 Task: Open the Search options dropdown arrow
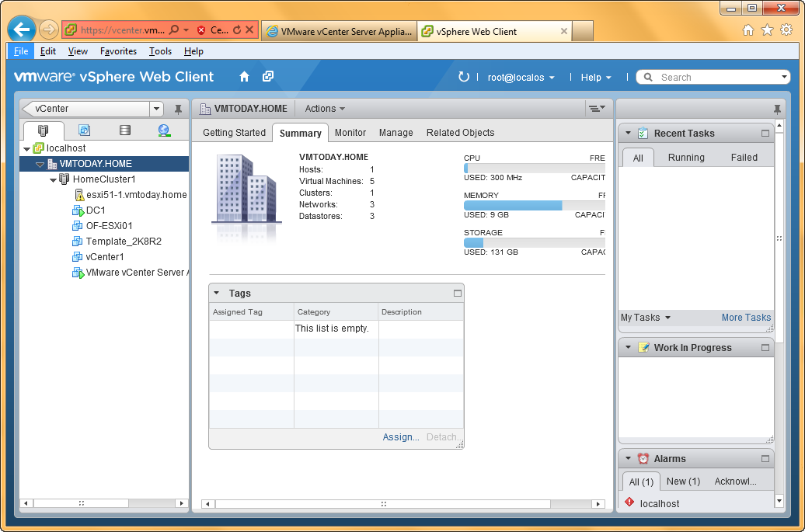784,77
